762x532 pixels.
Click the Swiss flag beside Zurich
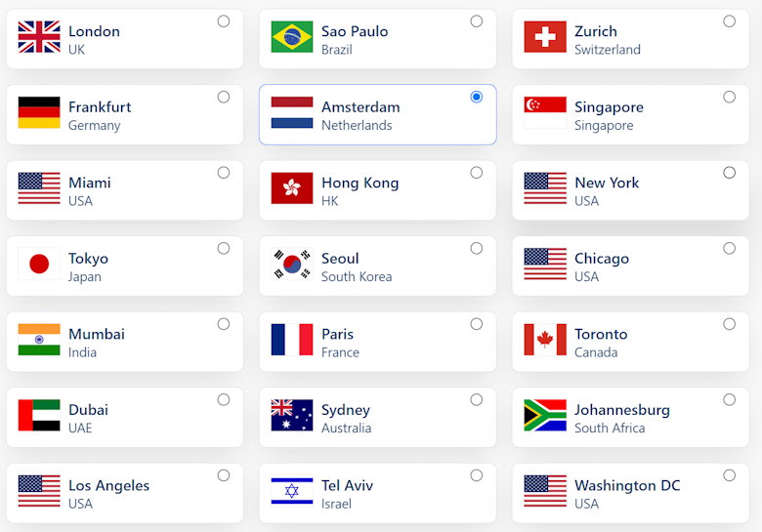pos(545,37)
